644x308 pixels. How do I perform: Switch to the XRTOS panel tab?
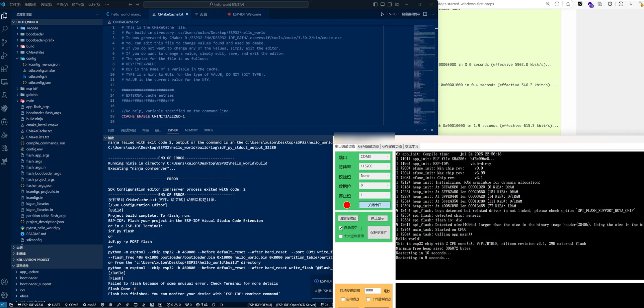(x=208, y=130)
